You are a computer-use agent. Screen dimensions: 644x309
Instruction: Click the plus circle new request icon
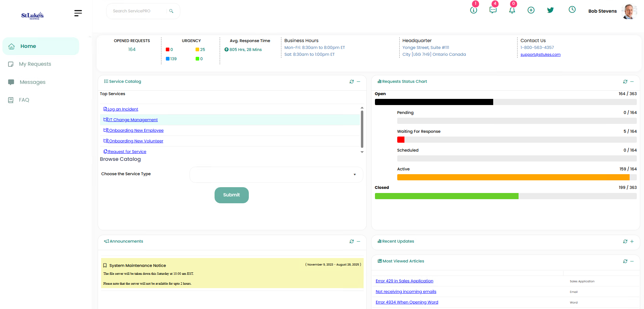(x=531, y=10)
